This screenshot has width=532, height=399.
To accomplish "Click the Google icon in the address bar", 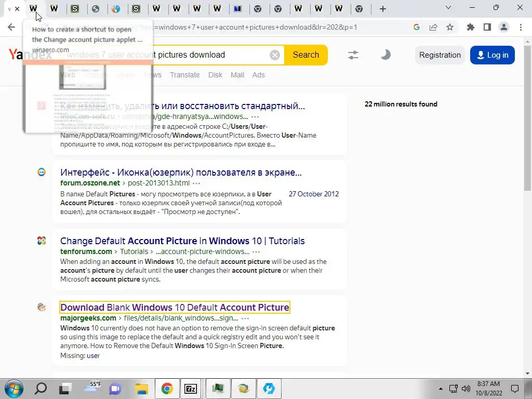I will (417, 27).
